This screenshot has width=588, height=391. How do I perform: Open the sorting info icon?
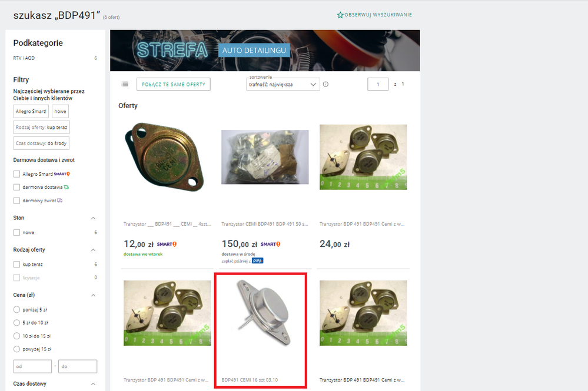pos(325,84)
